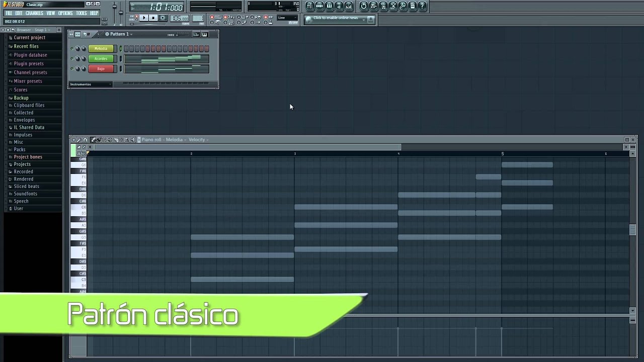This screenshot has height=362, width=644.
Task: Select the piano roll selection tool
Action: 121,140
